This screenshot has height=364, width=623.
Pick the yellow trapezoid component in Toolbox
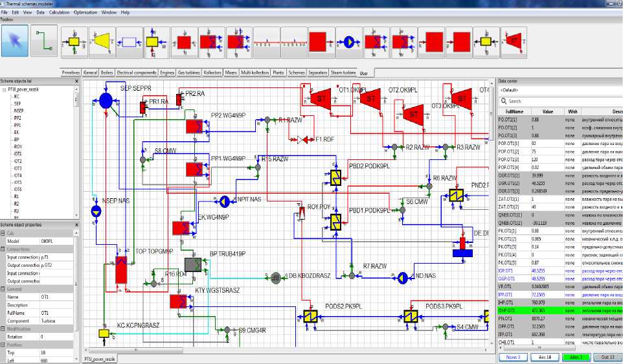click(x=102, y=43)
